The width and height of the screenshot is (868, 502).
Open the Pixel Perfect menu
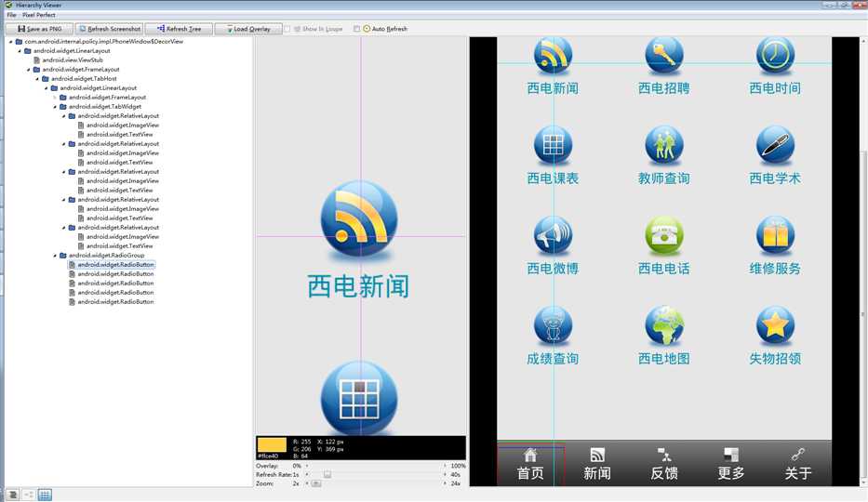coord(39,15)
